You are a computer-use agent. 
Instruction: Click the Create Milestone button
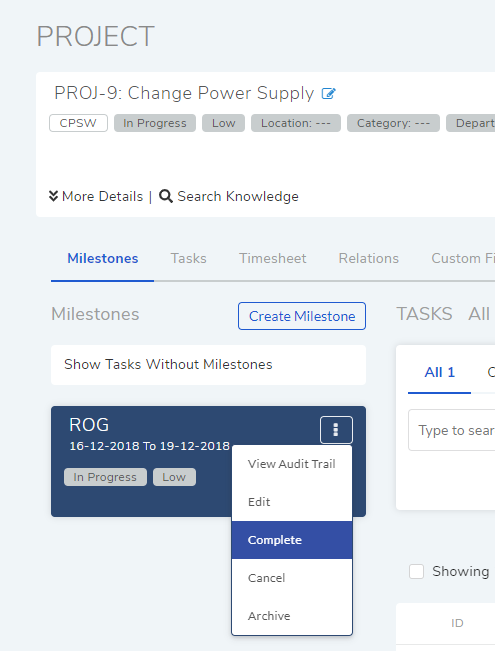302,316
